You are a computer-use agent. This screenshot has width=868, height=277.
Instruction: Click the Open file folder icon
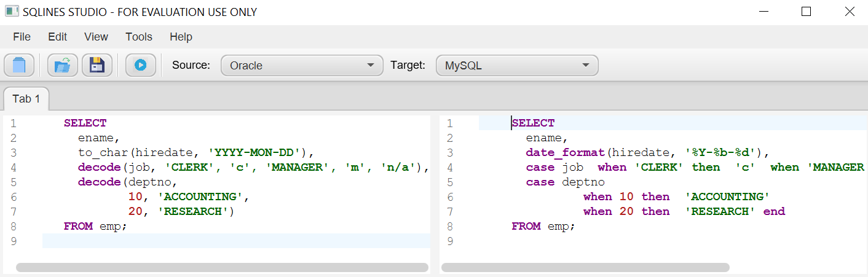click(62, 64)
